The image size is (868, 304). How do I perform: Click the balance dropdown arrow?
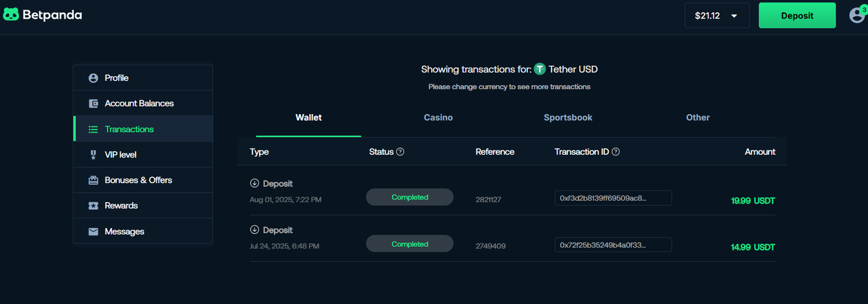click(734, 16)
